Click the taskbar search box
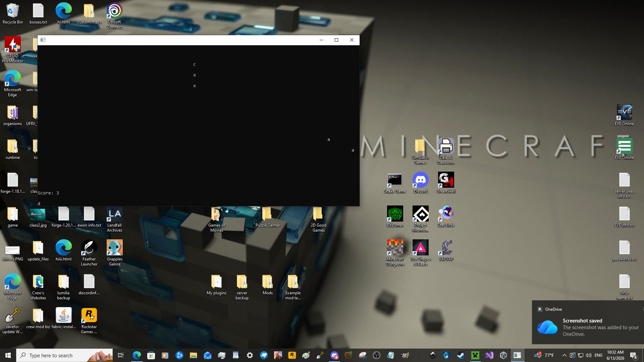The height and width of the screenshot is (362, 644). click(64, 355)
